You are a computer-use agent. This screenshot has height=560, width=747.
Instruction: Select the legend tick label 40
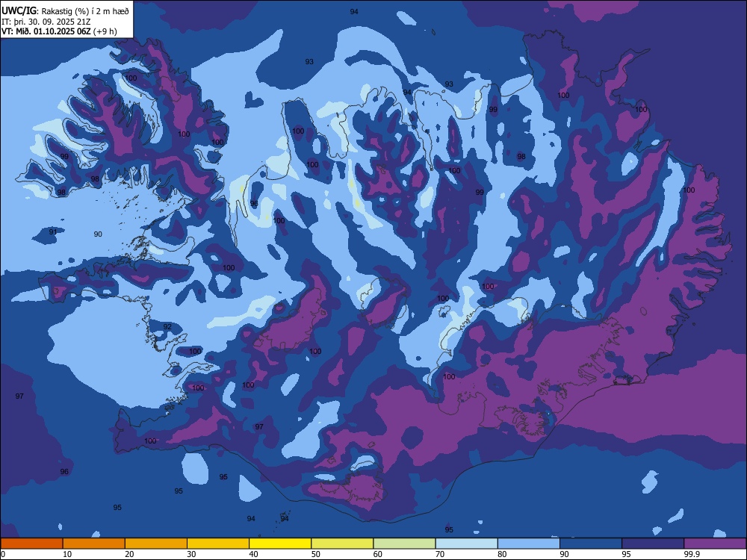253,554
